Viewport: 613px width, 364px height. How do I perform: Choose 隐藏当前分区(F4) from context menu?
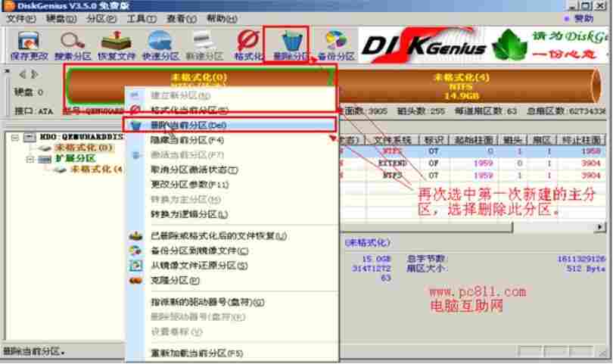232,140
